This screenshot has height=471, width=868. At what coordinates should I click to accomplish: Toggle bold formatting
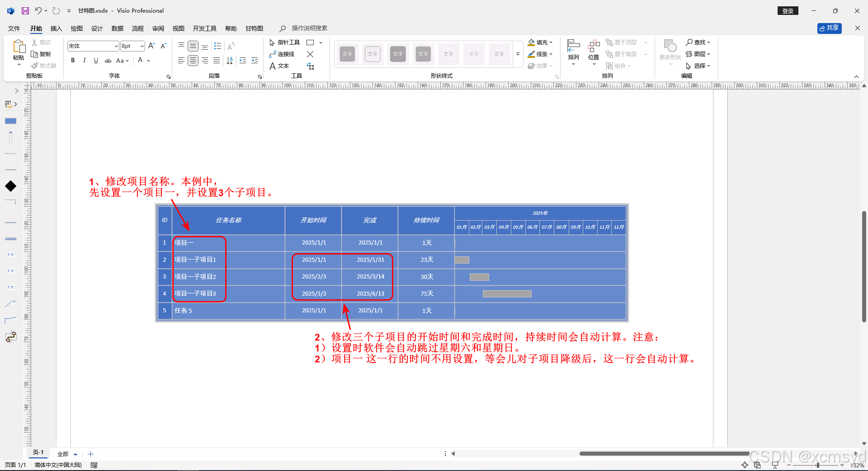tap(73, 61)
